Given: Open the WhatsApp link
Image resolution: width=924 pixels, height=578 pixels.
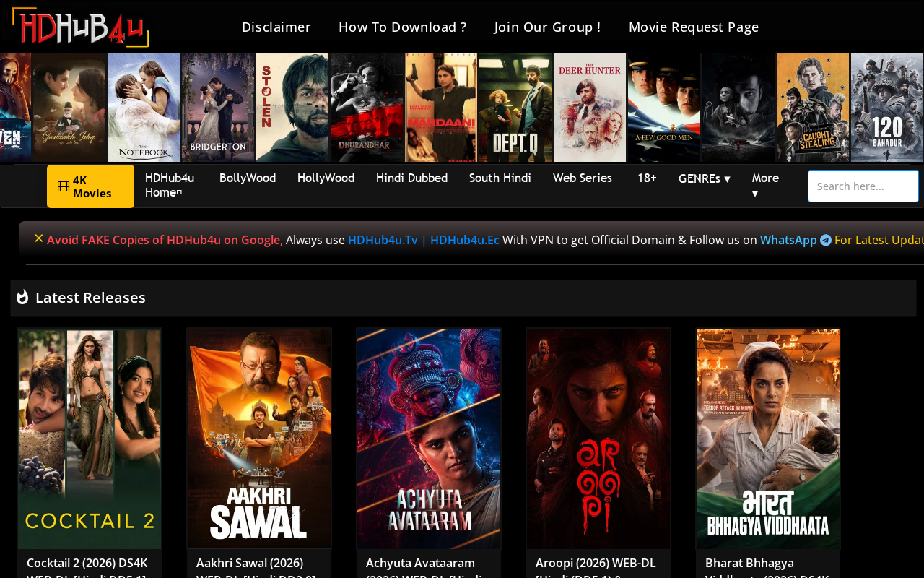Looking at the screenshot, I should click(x=788, y=240).
